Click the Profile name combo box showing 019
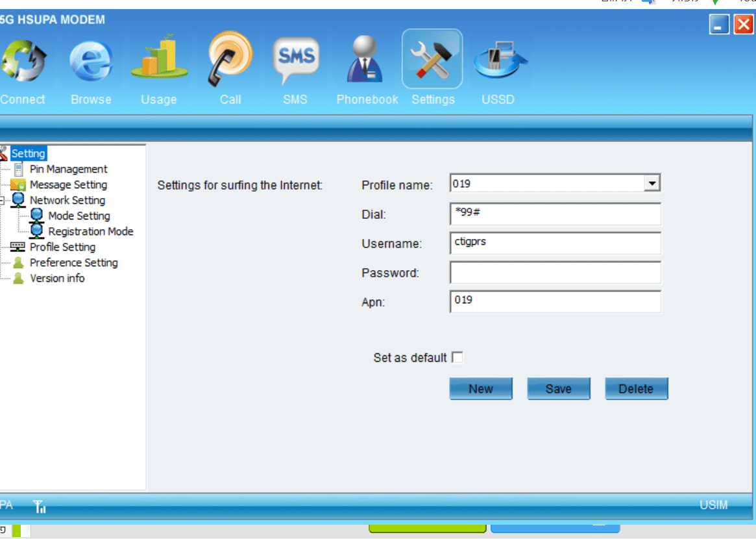 click(555, 183)
